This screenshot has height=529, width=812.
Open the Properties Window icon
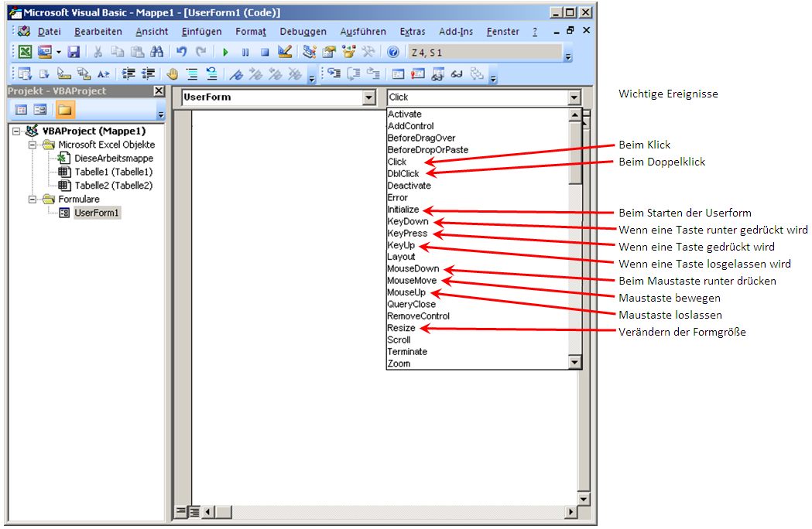(329, 52)
